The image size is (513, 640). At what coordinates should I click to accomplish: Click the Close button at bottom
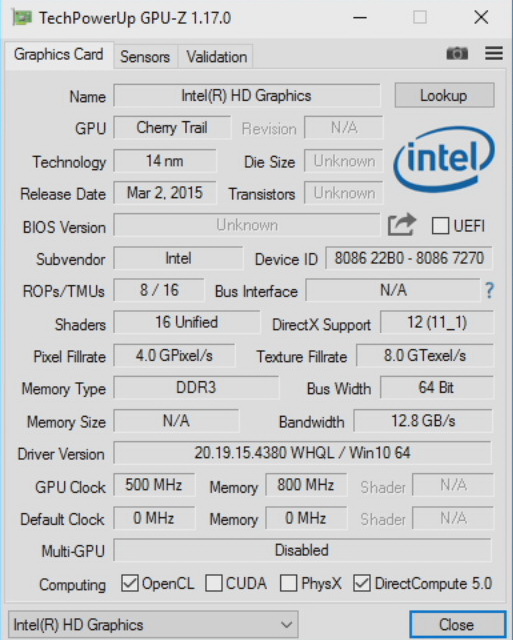[x=457, y=624]
